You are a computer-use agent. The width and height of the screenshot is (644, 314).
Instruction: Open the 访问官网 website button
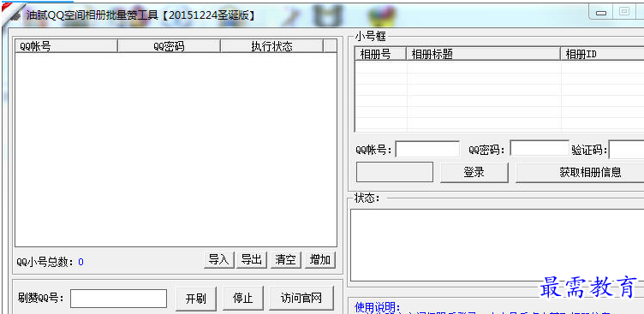[x=301, y=299]
